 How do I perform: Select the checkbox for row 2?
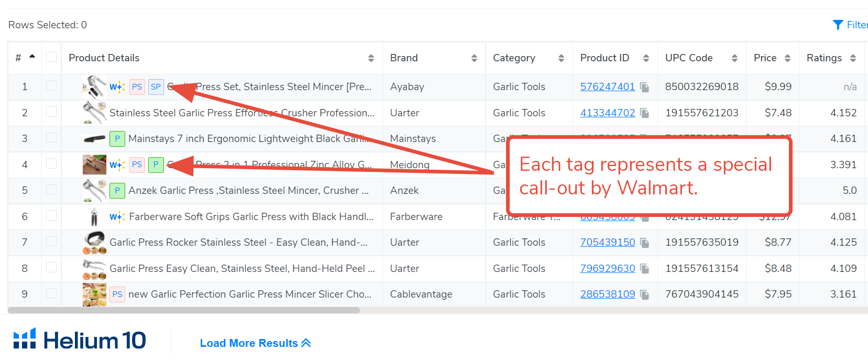pyautogui.click(x=51, y=112)
